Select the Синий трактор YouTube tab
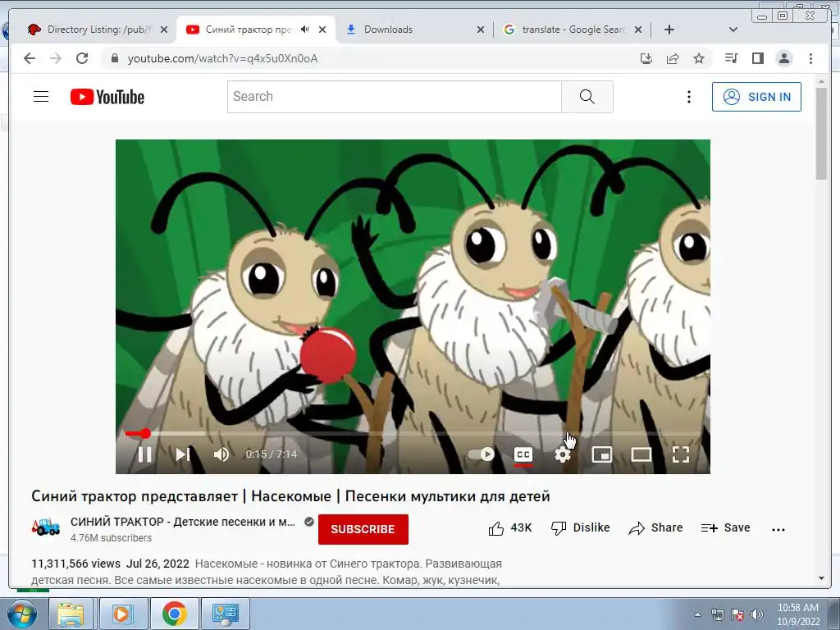This screenshot has height=630, width=840. (249, 30)
